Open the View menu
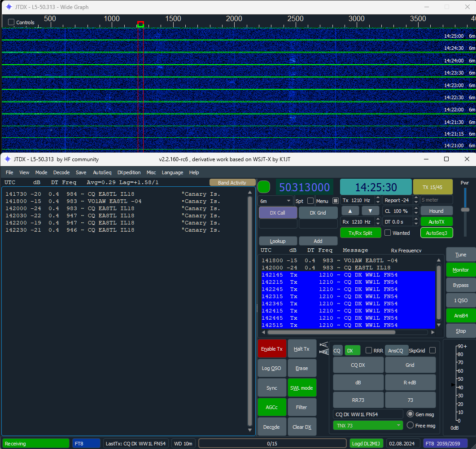Screen dimensions: 476x449 point(24,172)
